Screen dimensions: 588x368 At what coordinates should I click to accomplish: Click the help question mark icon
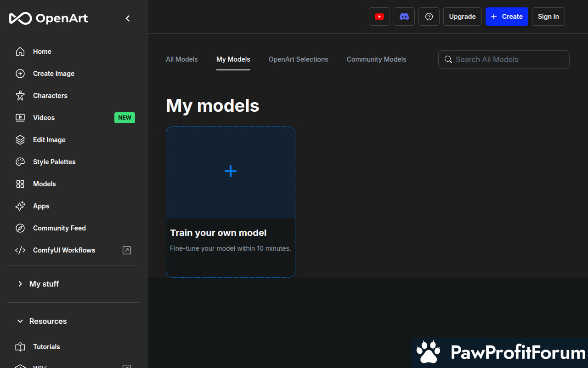pos(429,17)
